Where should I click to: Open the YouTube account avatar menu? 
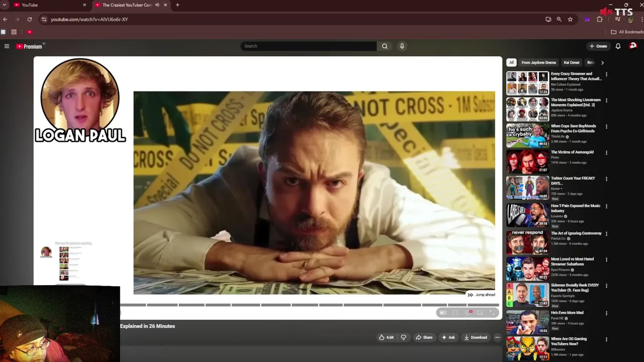(633, 46)
